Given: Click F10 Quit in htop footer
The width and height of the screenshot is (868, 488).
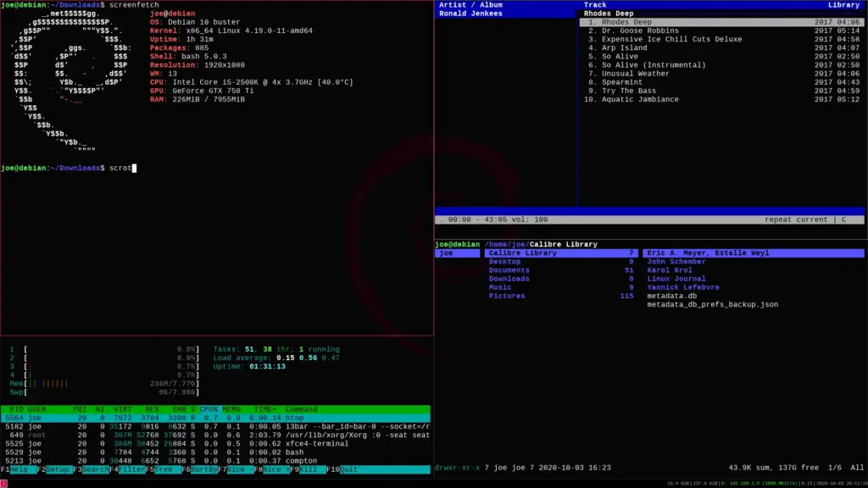Looking at the screenshot, I should (343, 469).
